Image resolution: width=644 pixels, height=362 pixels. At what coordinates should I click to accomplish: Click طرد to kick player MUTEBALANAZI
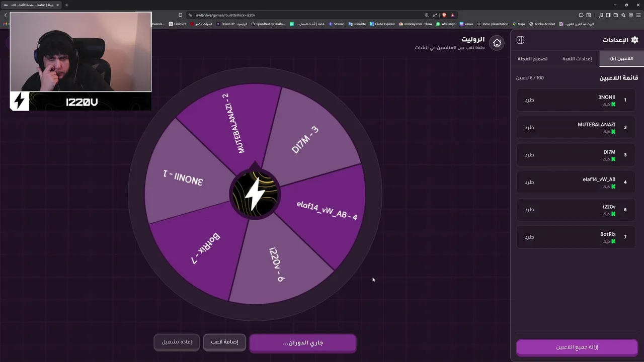(529, 127)
